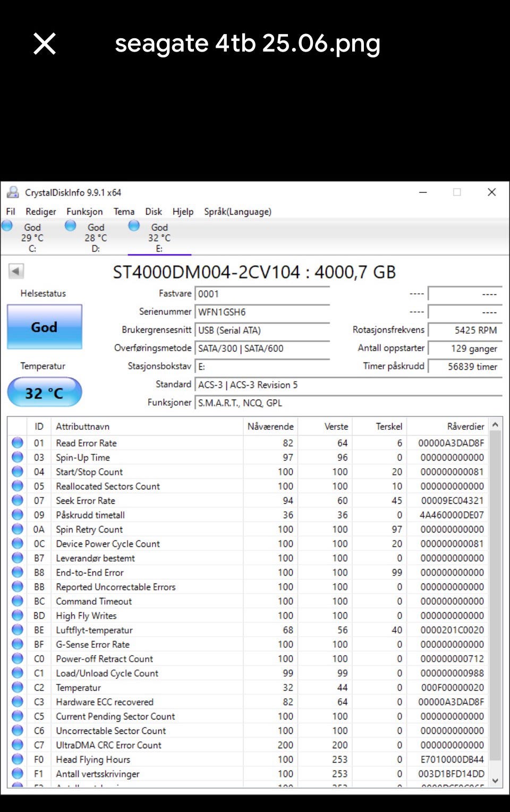Click the Serienummer field WFN1GSH6
The width and height of the screenshot is (510, 812).
pos(262,312)
